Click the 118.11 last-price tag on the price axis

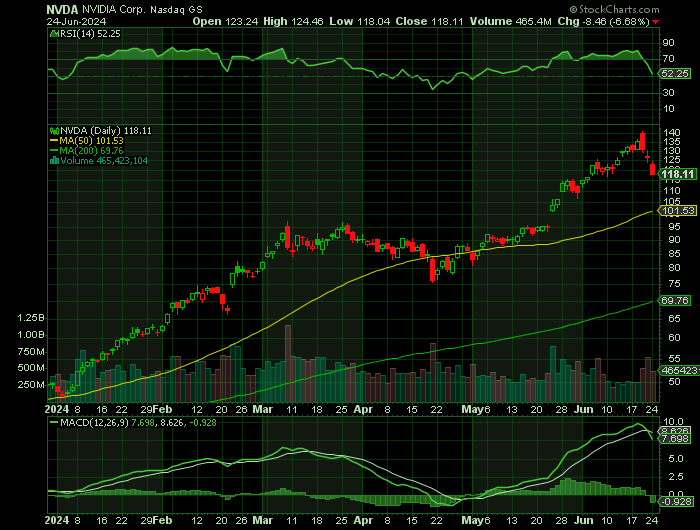678,174
